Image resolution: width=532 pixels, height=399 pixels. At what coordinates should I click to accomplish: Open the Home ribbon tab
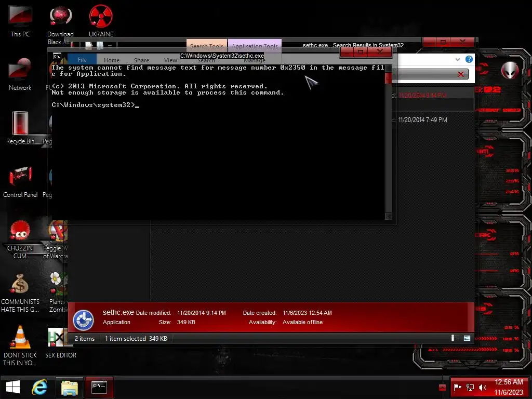click(x=112, y=60)
